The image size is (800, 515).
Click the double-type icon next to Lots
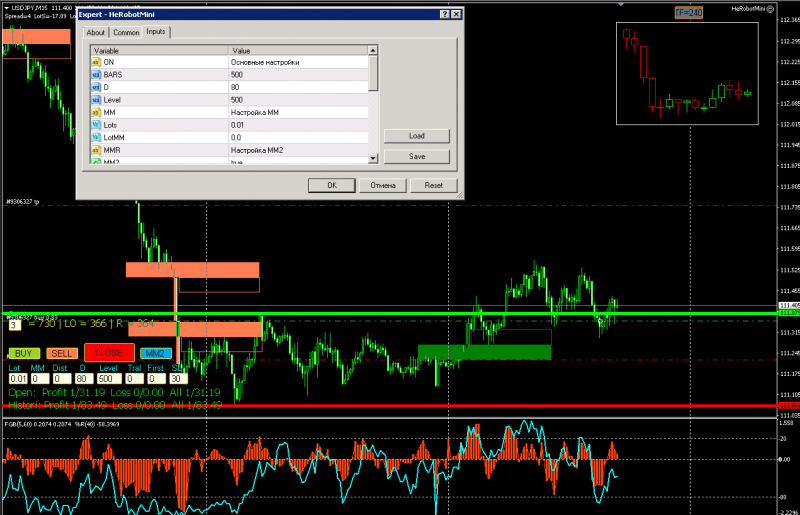[96, 125]
